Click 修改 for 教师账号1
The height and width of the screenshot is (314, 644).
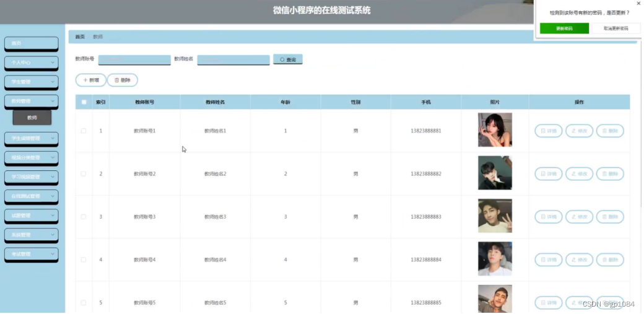pos(579,131)
